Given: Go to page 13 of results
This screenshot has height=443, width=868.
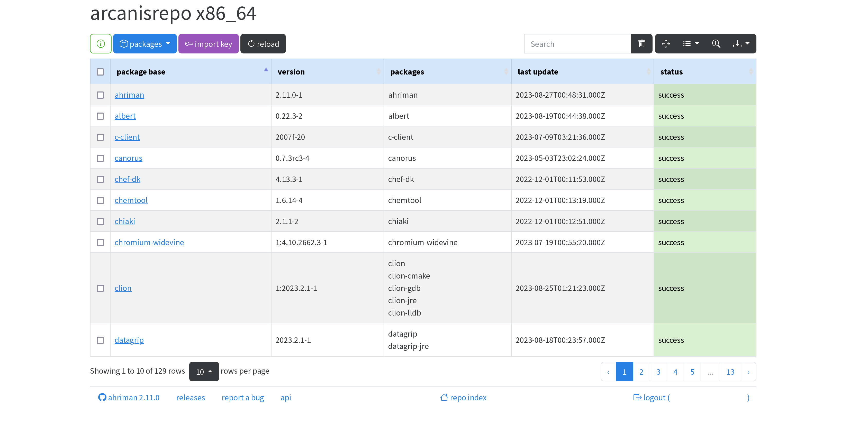Looking at the screenshot, I should tap(730, 371).
